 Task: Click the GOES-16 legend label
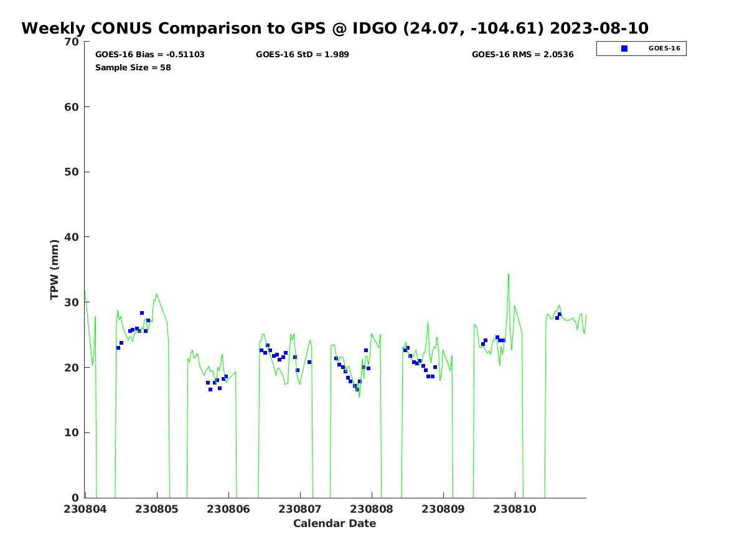[664, 49]
